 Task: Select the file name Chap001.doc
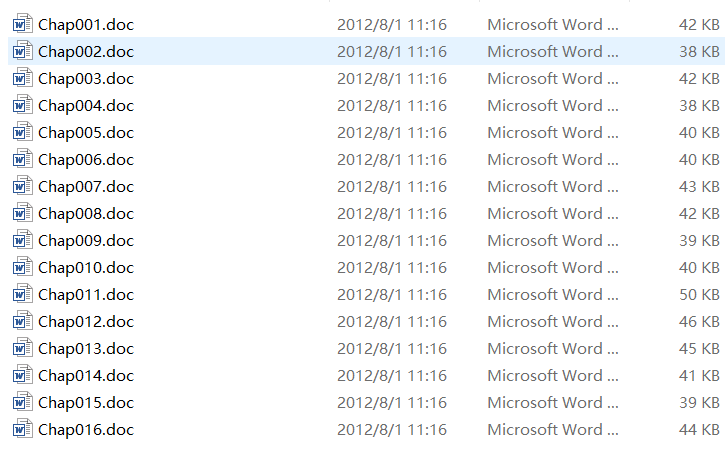point(86,25)
